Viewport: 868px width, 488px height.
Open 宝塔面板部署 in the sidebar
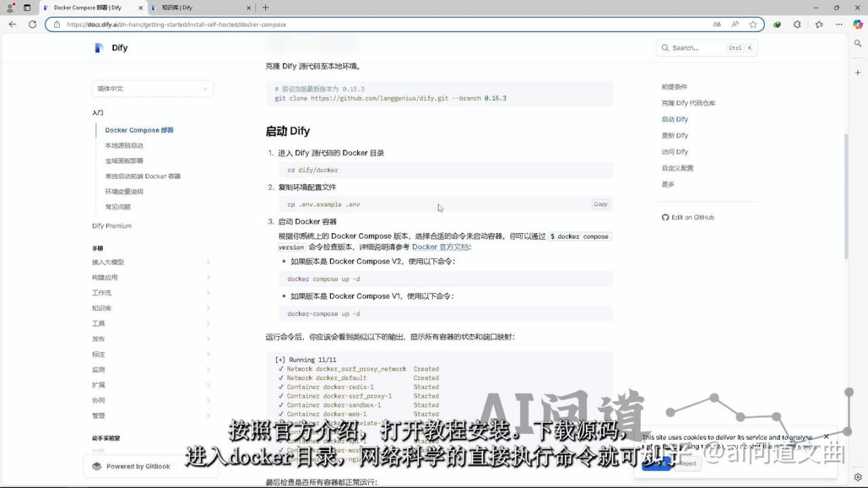[x=124, y=161]
